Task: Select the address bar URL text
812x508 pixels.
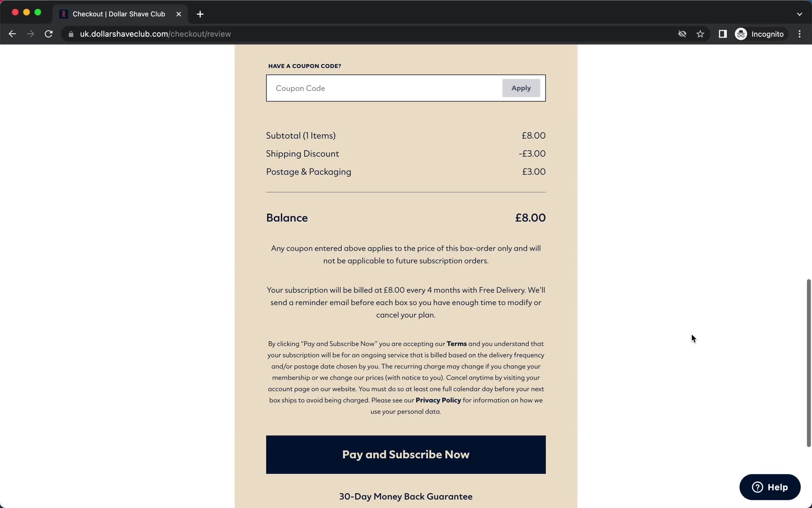Action: (155, 33)
